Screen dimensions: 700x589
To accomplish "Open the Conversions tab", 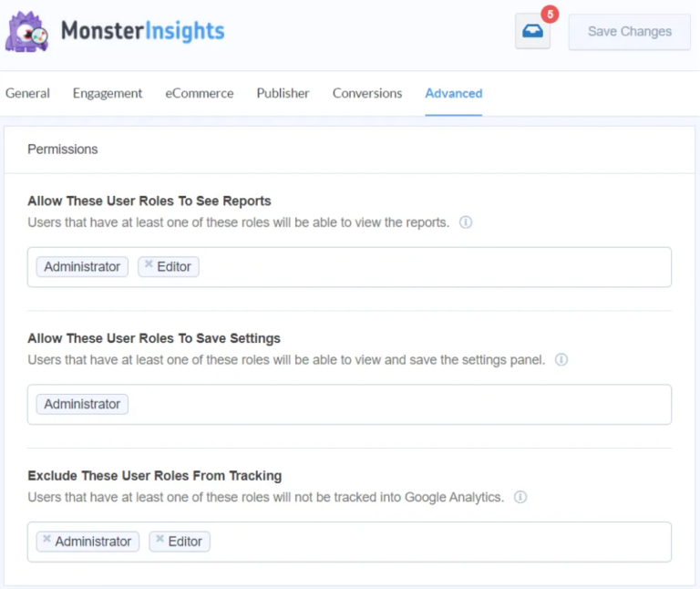I will coord(367,93).
